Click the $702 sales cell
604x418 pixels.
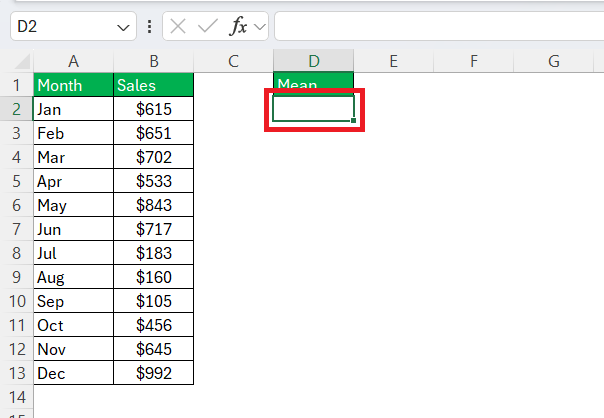pos(154,157)
